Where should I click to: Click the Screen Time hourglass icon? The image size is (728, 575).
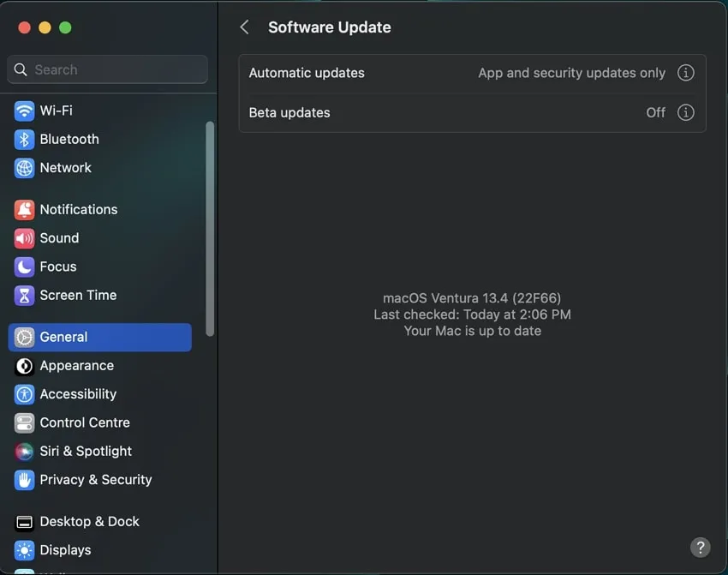tap(25, 295)
